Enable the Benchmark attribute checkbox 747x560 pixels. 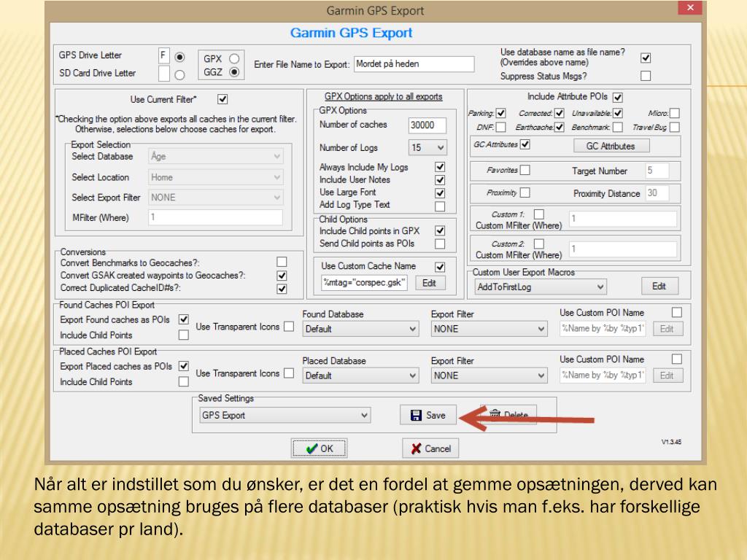click(618, 127)
